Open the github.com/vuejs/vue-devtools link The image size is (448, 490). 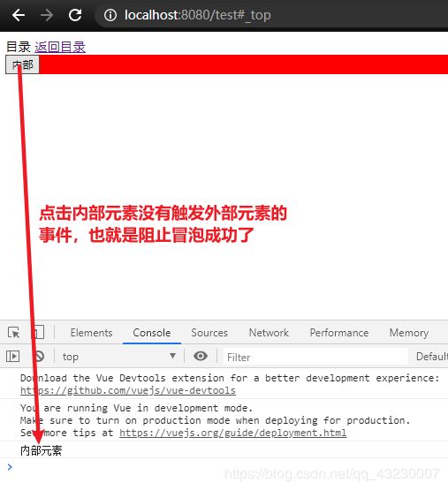[128, 390]
